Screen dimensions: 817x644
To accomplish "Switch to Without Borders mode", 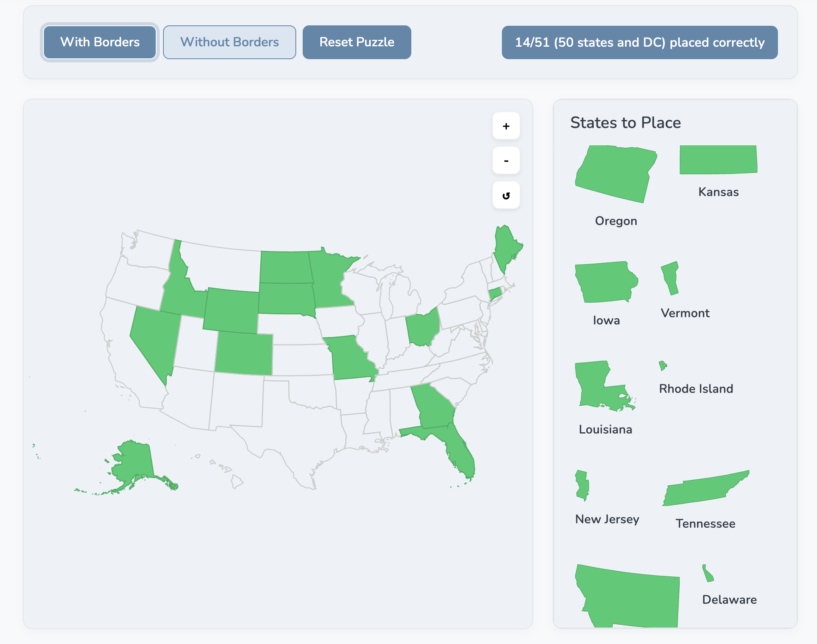I will tap(229, 42).
